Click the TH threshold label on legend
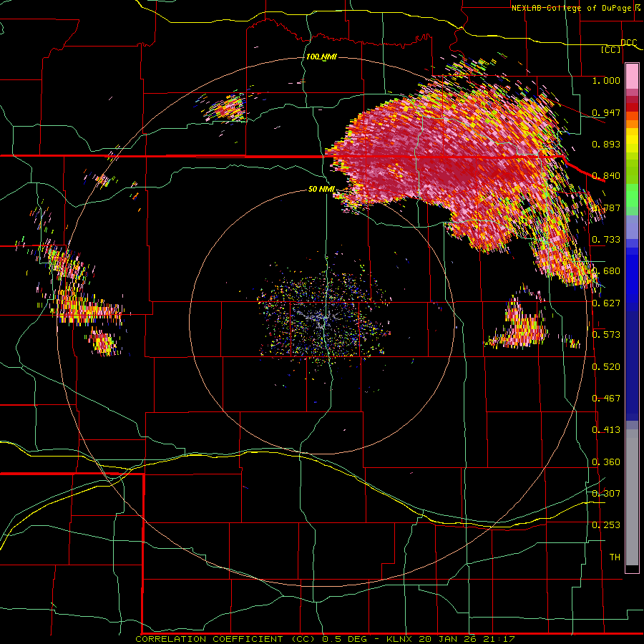The image size is (644, 644). tap(615, 557)
